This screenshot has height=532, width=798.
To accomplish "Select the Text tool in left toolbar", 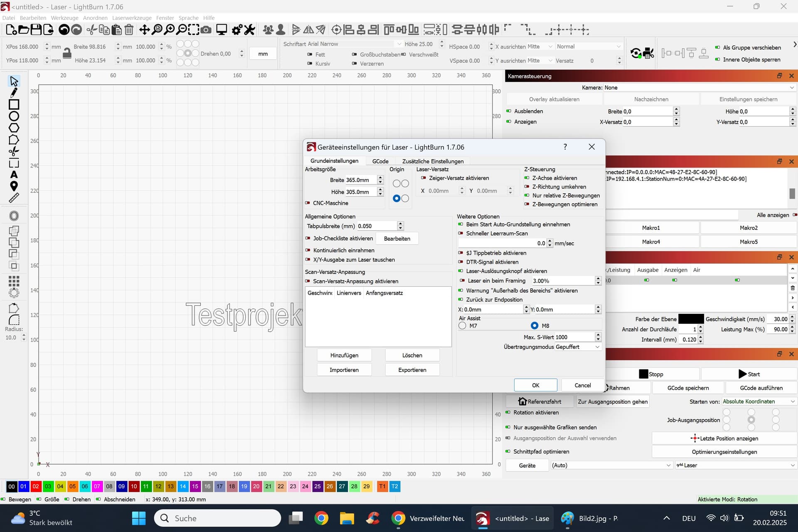I will click(14, 175).
